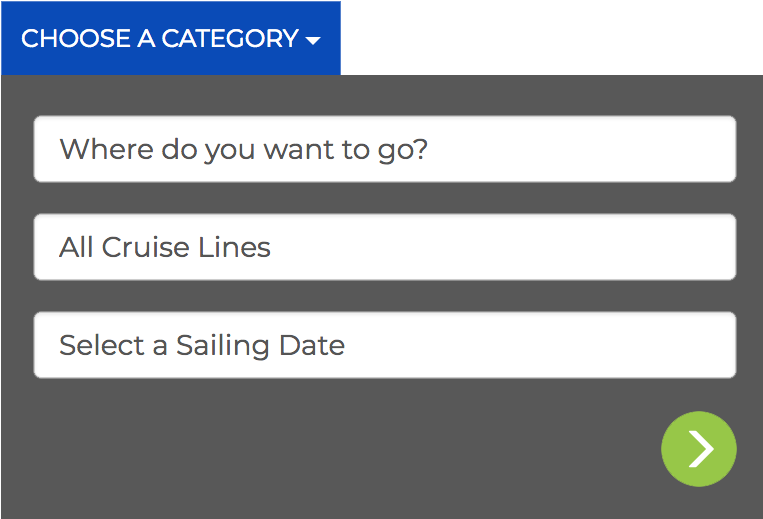Screen dimensions: 763x519
Task: Submit the cruise search with the green arrow
Action: (x=699, y=449)
